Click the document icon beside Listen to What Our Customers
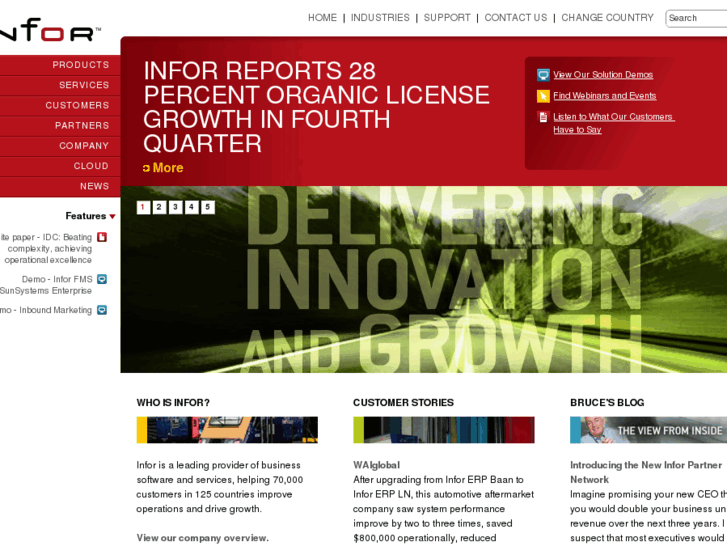Image resolution: width=727 pixels, height=545 pixels. point(543,117)
